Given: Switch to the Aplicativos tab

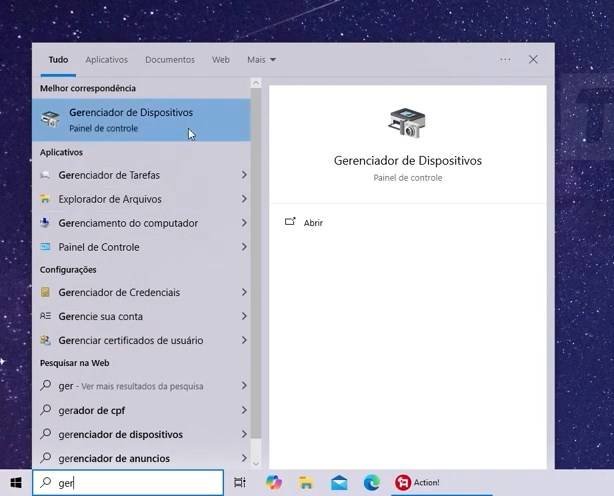Looking at the screenshot, I should (107, 60).
